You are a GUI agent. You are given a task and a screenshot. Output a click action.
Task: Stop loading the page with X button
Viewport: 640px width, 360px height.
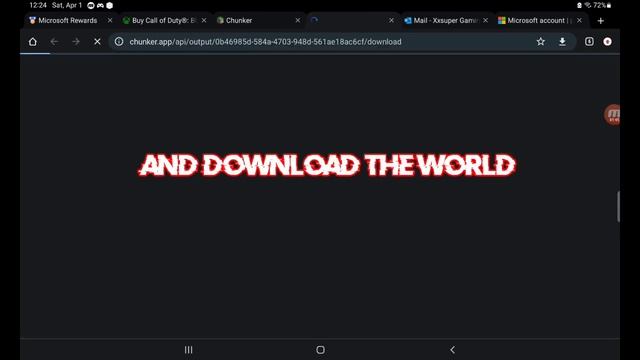[97, 42]
